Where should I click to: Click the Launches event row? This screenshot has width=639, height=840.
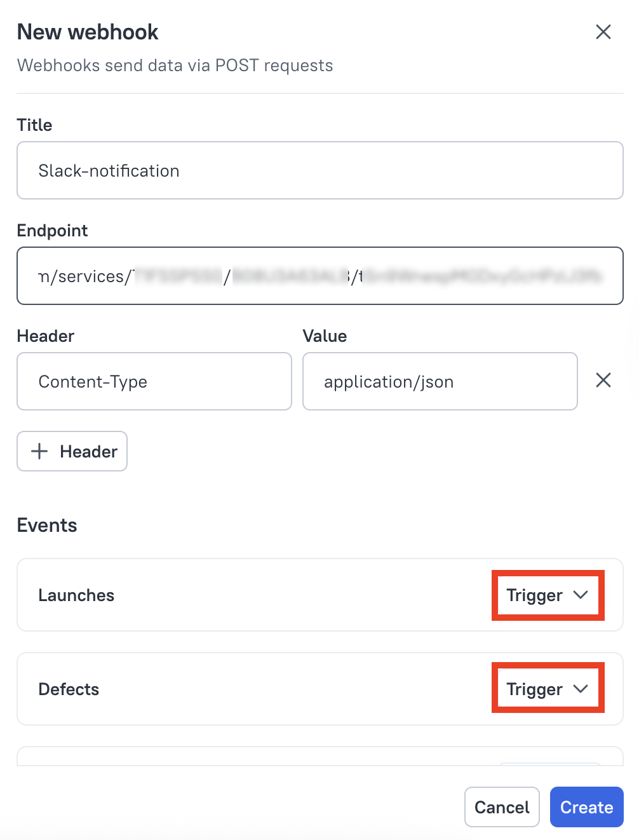click(x=254, y=595)
